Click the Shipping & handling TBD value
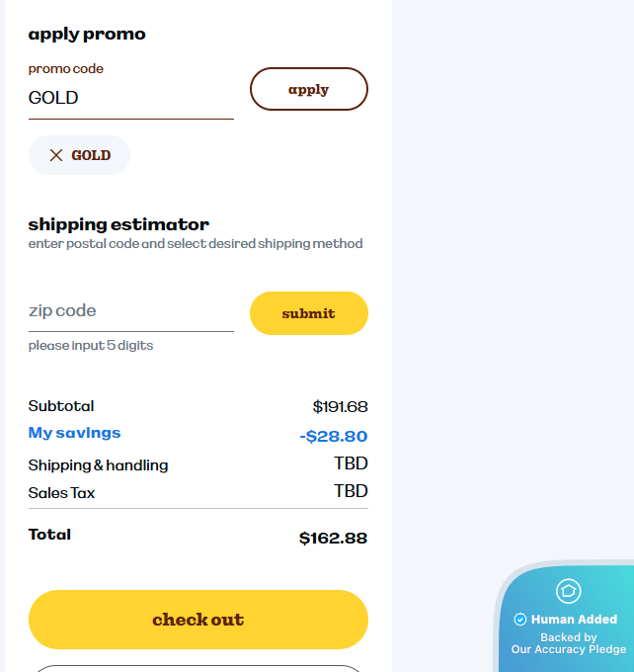The width and height of the screenshot is (634, 672). pyautogui.click(x=351, y=463)
